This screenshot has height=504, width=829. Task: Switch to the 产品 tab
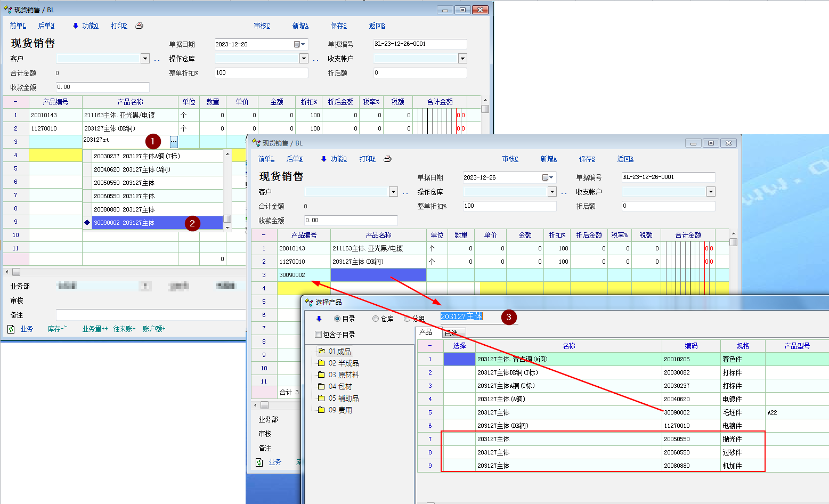426,332
